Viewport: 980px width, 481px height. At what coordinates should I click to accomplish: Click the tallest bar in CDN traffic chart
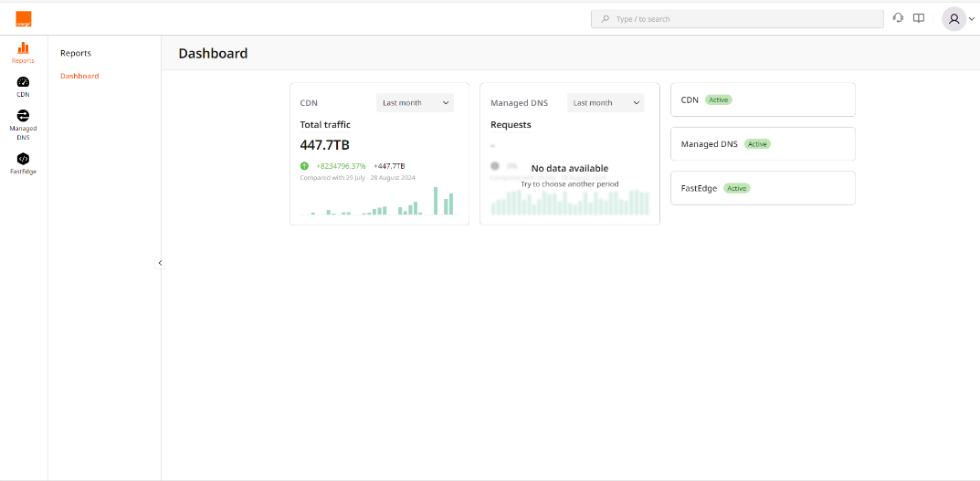436,202
